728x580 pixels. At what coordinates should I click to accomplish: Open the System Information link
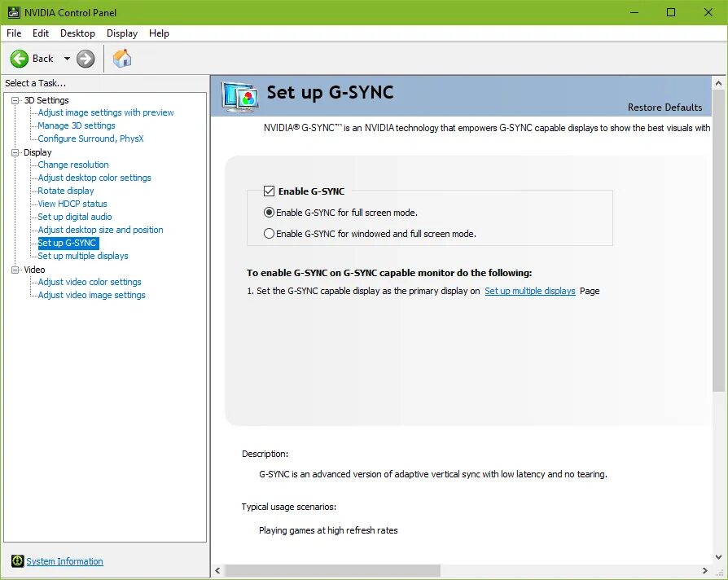click(x=64, y=561)
